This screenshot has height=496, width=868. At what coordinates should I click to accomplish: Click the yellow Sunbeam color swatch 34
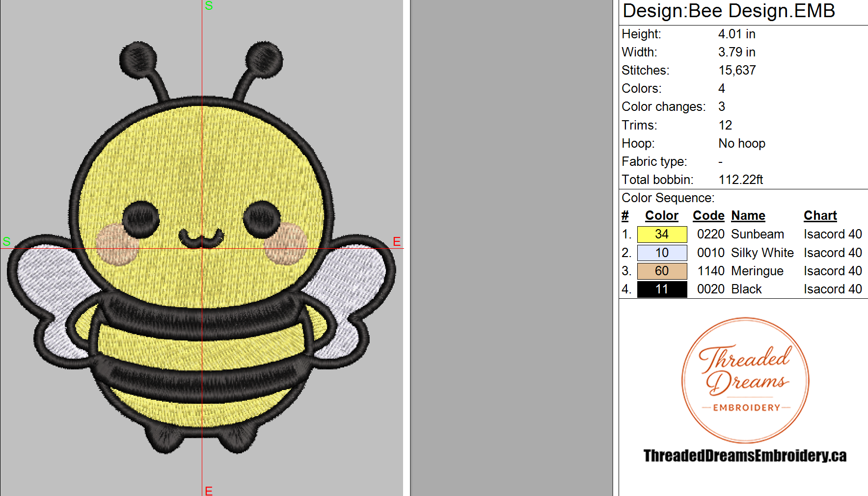click(662, 235)
